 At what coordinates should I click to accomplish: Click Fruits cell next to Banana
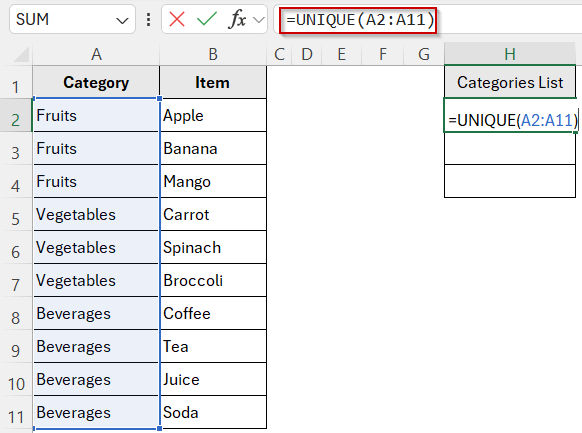(96, 148)
